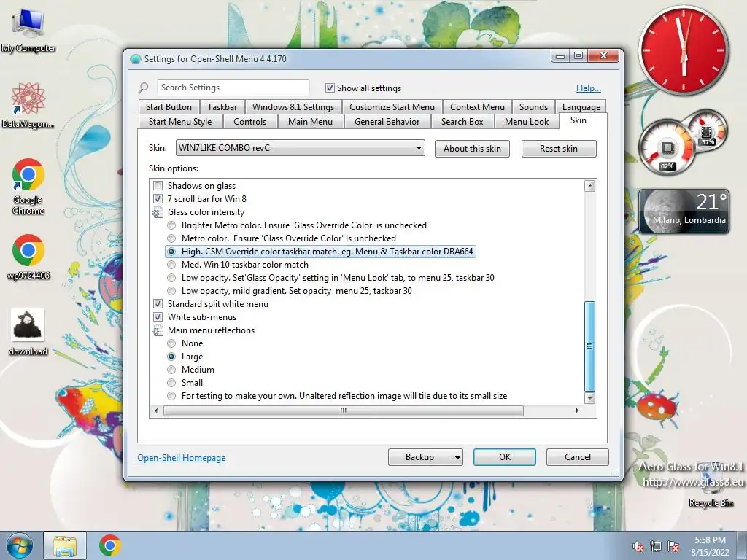Open the Main Menu tab
This screenshot has width=747, height=560.
(310, 122)
